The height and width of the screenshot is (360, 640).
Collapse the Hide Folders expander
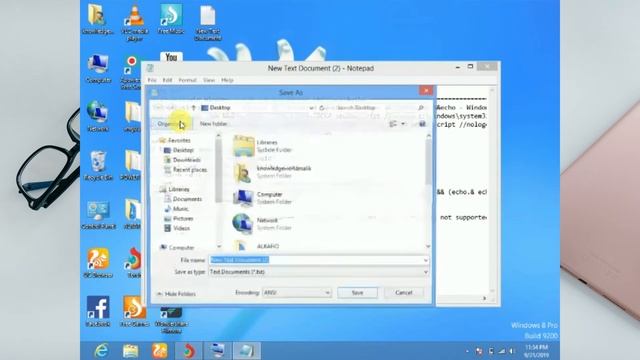tap(176, 294)
